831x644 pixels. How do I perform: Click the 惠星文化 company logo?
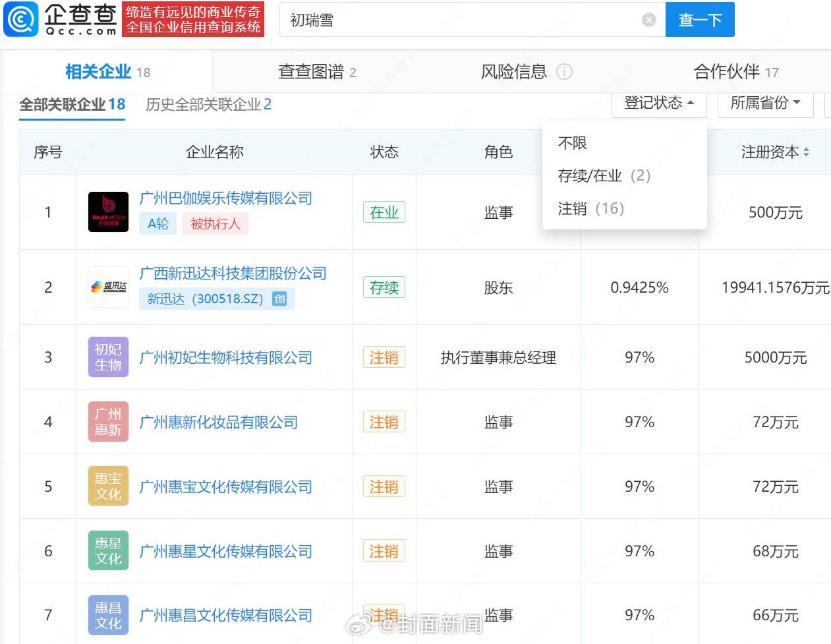coord(107,550)
